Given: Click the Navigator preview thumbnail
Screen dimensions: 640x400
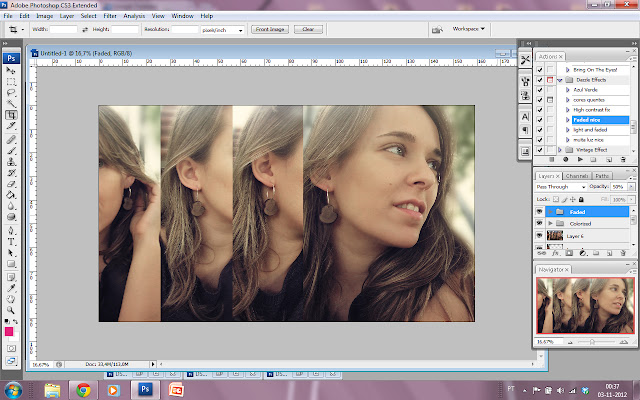Looking at the screenshot, I should [585, 306].
